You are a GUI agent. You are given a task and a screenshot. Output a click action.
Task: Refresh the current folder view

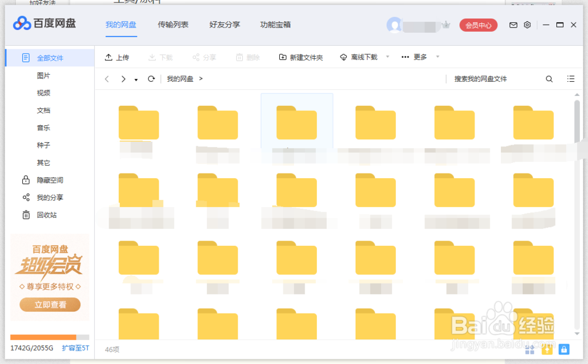(151, 78)
